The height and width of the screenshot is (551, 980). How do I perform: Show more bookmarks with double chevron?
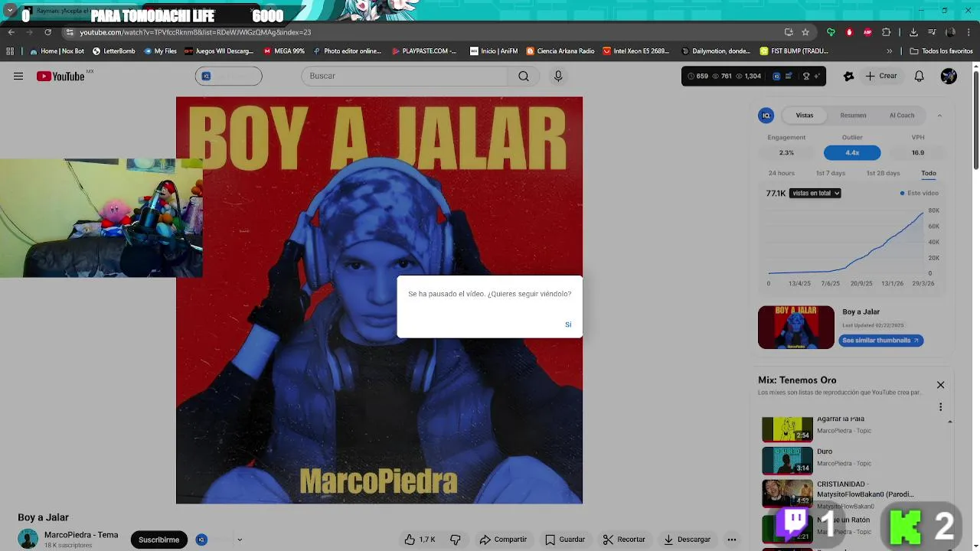(x=889, y=51)
